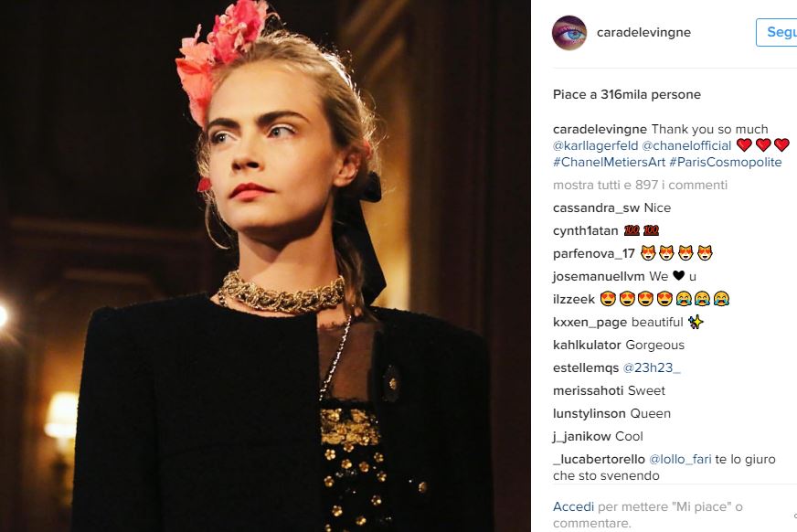Open the cynth1atan commenter profile

click(x=586, y=230)
